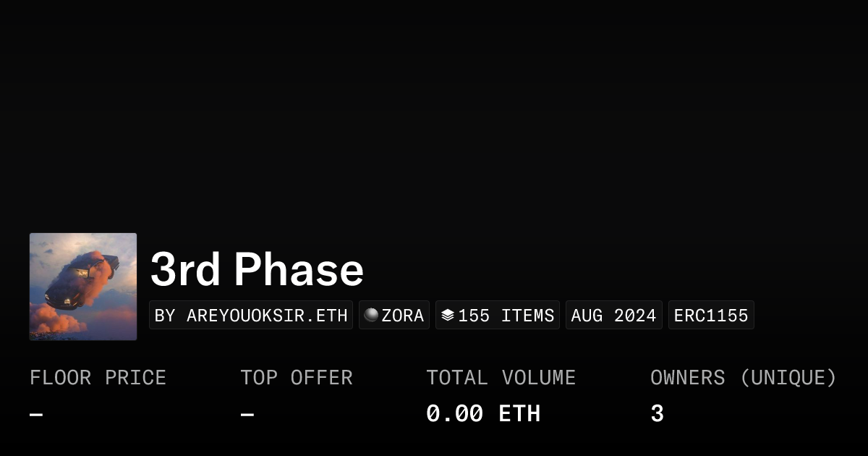
Task: Open the 3rd Phase collection thumbnail
Action: (83, 287)
